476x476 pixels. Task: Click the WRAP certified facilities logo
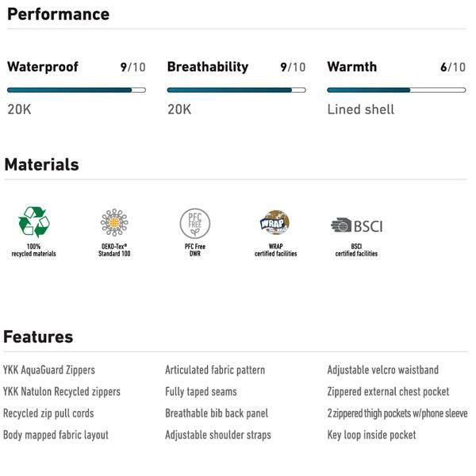[275, 223]
